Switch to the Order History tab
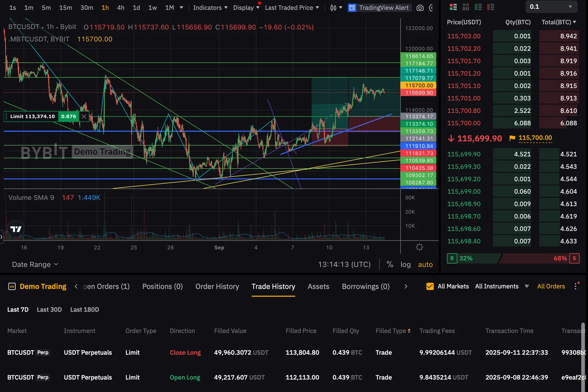This screenshot has width=588, height=392. 217,286
